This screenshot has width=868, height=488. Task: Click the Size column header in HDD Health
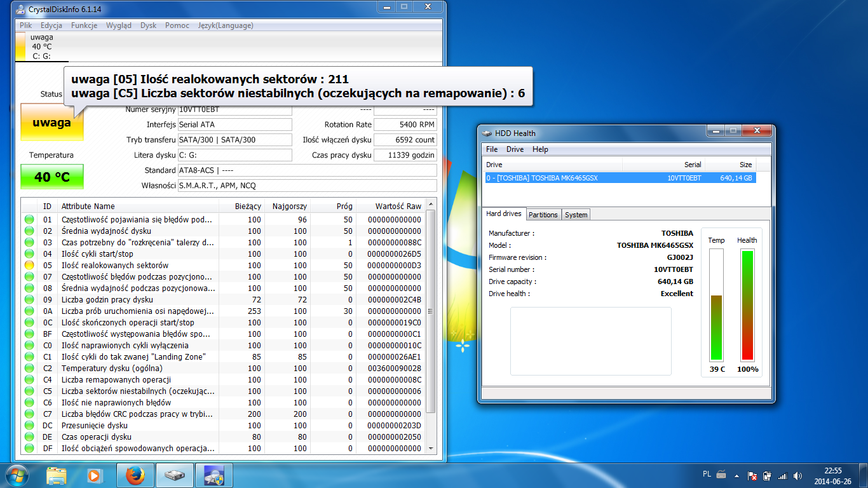click(x=731, y=165)
